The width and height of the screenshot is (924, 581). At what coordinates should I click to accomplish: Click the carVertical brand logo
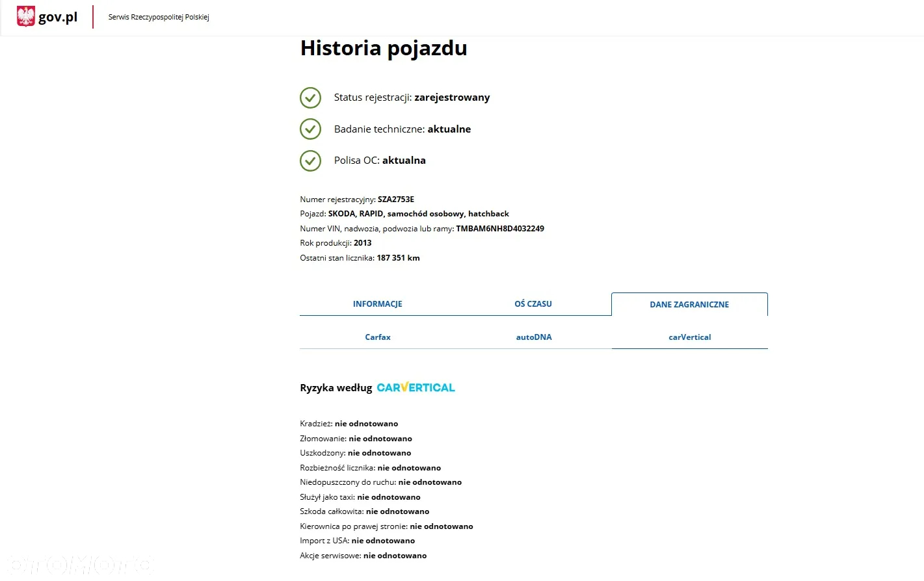[x=416, y=388]
